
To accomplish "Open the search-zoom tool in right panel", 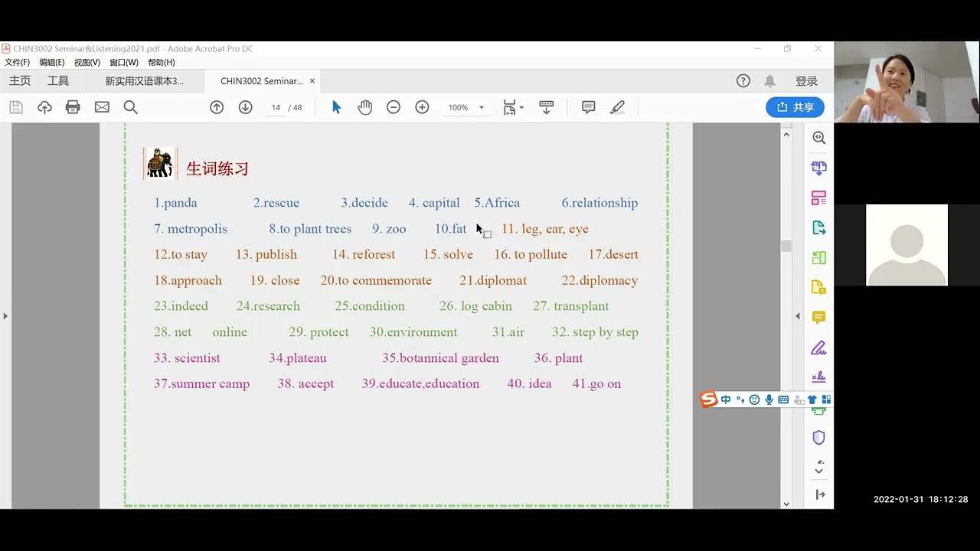I will (818, 138).
